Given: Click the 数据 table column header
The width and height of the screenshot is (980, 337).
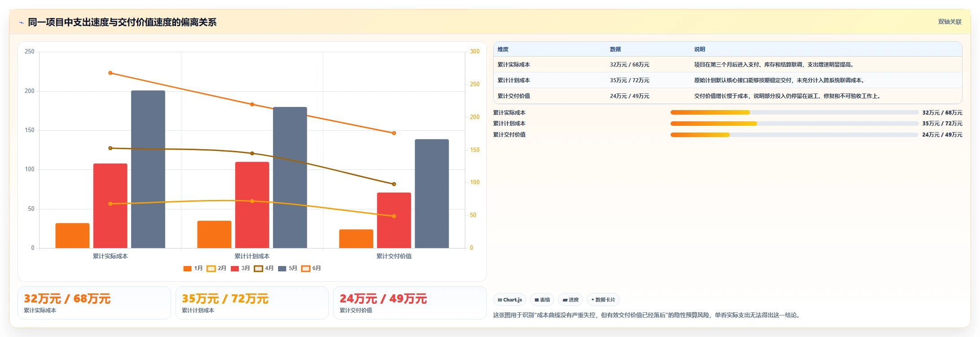Looking at the screenshot, I should coord(615,49).
